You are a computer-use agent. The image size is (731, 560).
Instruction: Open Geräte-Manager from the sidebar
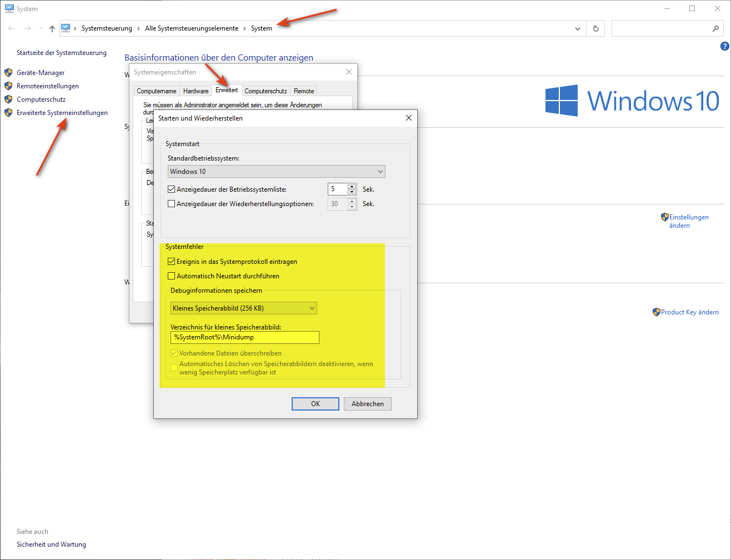[x=41, y=73]
